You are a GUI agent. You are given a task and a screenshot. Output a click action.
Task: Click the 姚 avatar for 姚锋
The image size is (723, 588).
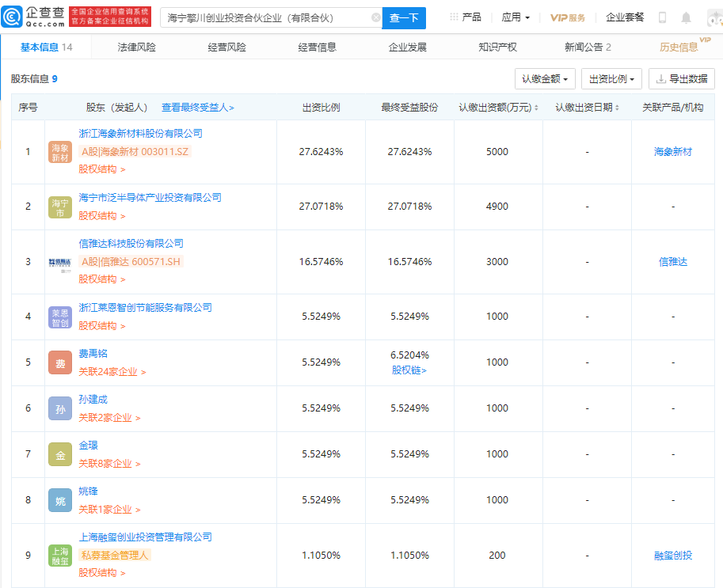click(60, 500)
